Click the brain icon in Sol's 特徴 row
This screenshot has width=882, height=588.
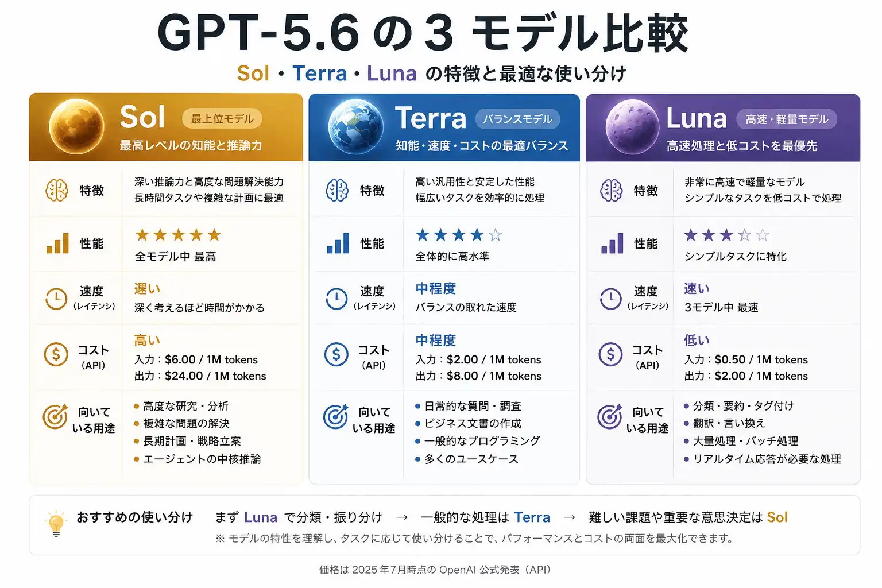(x=56, y=190)
